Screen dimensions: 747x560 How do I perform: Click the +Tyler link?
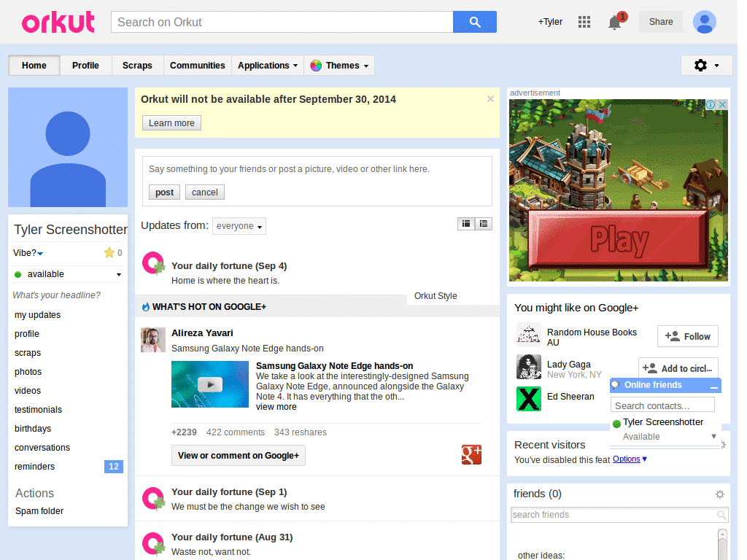tap(550, 22)
